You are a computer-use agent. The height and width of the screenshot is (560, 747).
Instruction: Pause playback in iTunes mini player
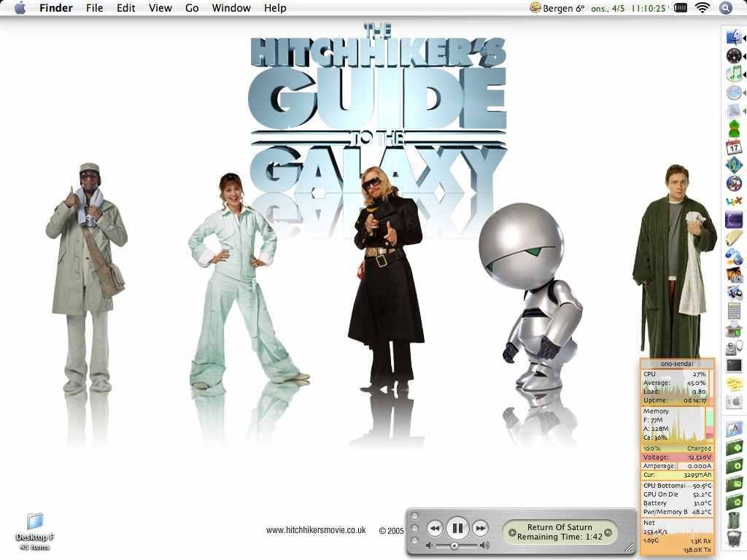[x=457, y=528]
